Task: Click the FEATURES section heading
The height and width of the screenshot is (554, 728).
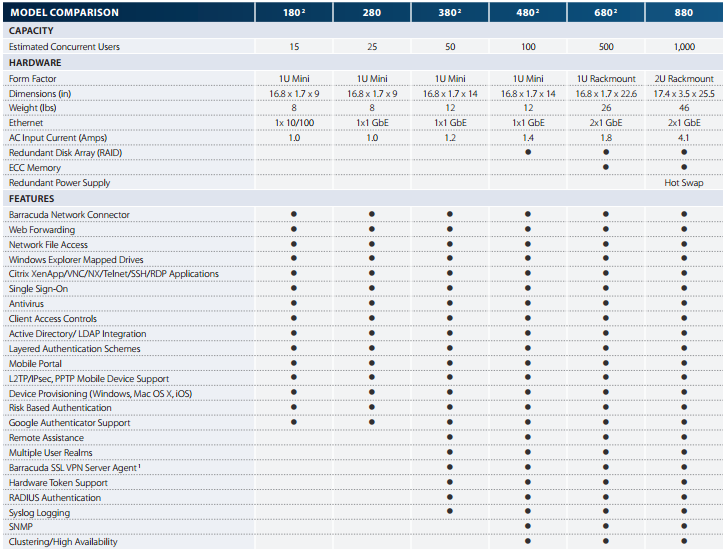Action: pyautogui.click(x=32, y=199)
